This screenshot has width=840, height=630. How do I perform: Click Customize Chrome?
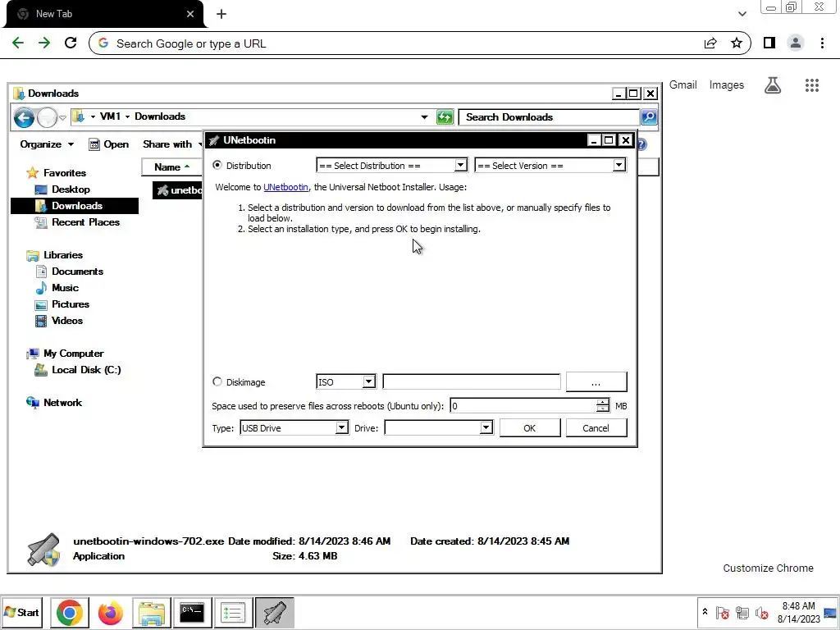768,568
